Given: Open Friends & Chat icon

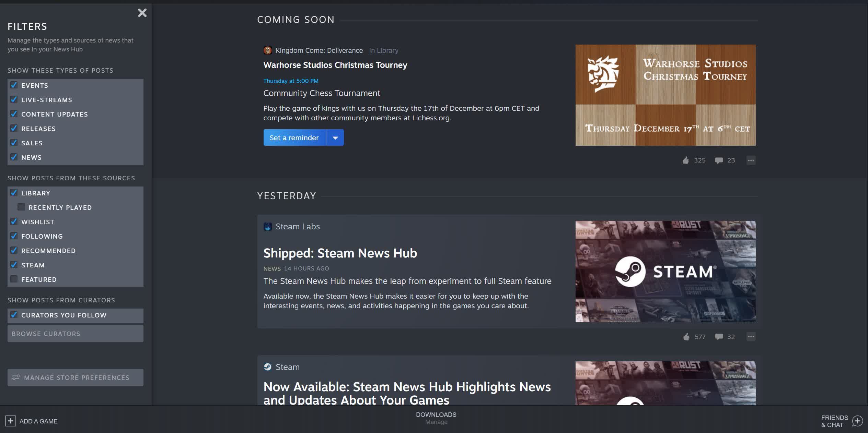Looking at the screenshot, I should [x=857, y=421].
